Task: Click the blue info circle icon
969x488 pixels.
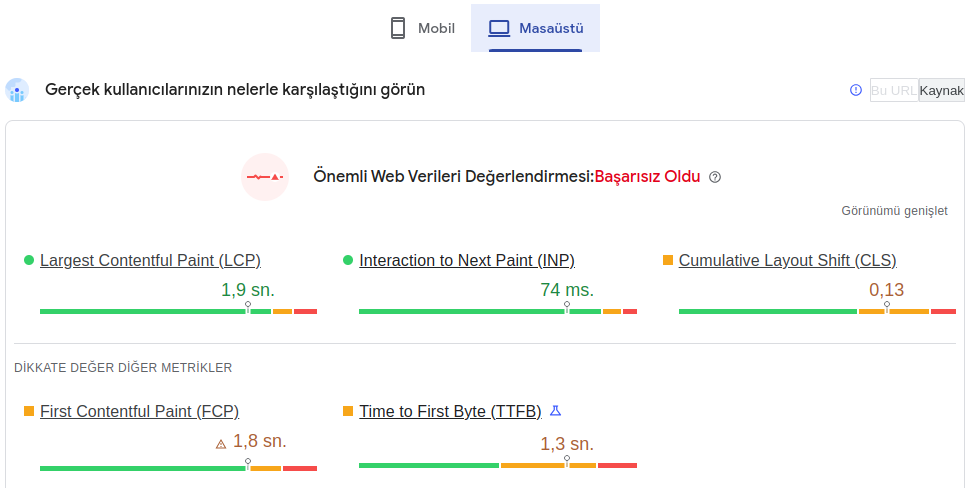Action: coord(856,90)
